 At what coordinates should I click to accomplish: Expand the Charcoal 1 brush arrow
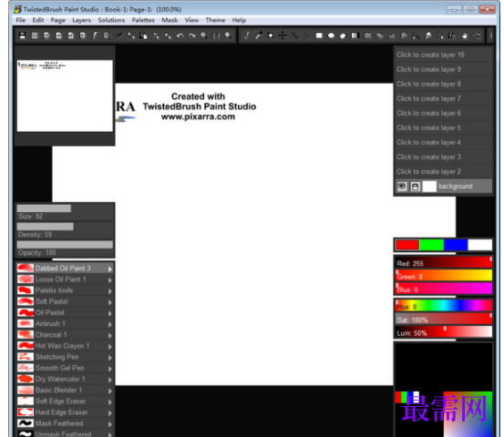click(110, 336)
